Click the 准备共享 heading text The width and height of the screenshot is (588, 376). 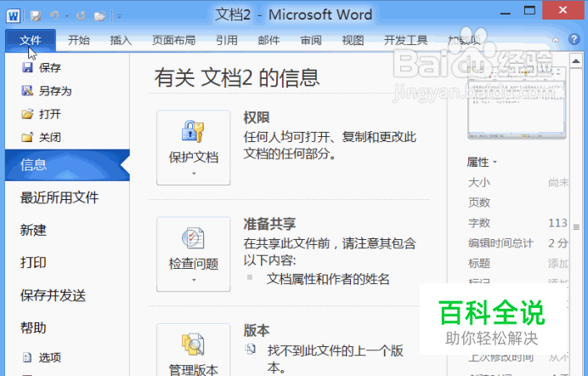269,224
